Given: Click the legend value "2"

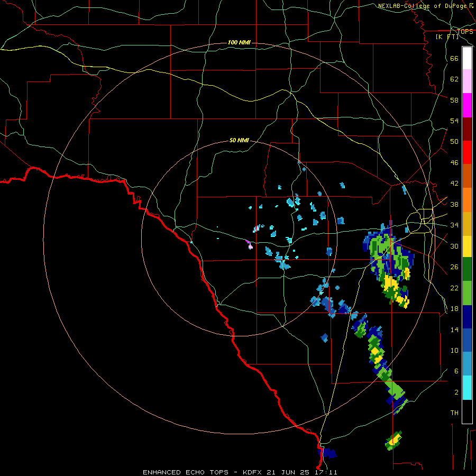Looking at the screenshot, I should tap(456, 392).
